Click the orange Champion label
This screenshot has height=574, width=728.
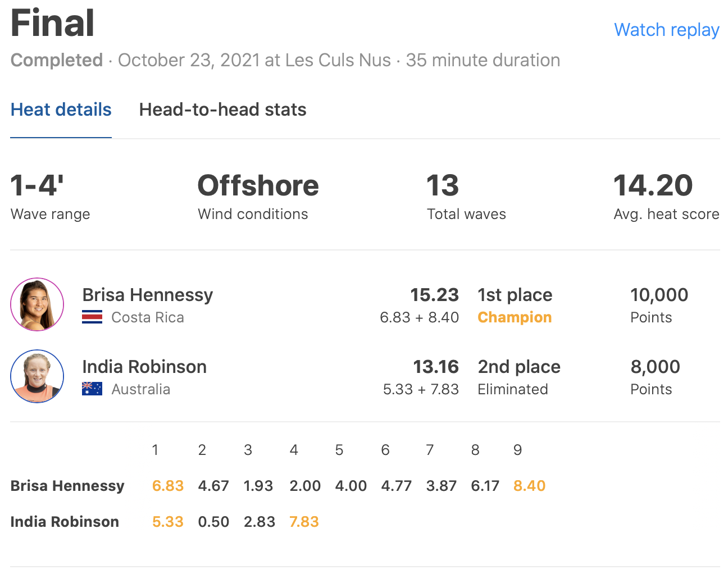tap(515, 317)
